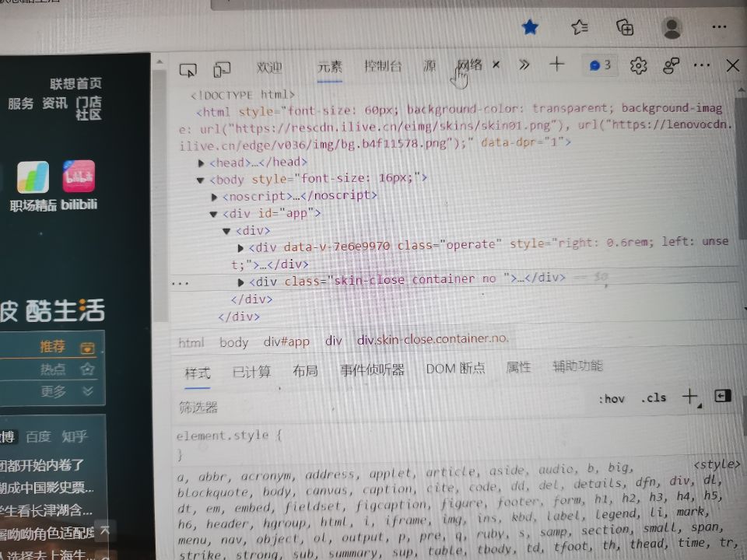Viewport: 747px width, 560px height.
Task: Open the 属性 tab
Action: pos(518,367)
